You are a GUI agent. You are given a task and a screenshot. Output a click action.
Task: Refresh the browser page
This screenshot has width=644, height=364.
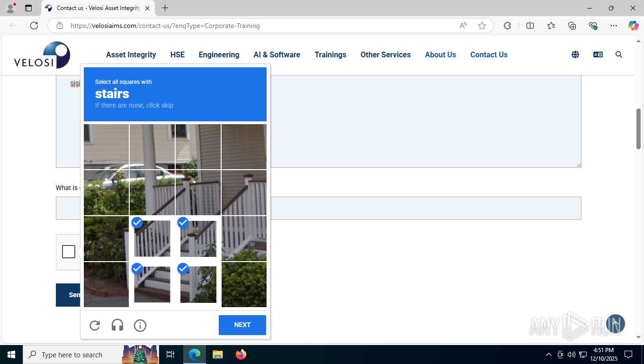34,26
